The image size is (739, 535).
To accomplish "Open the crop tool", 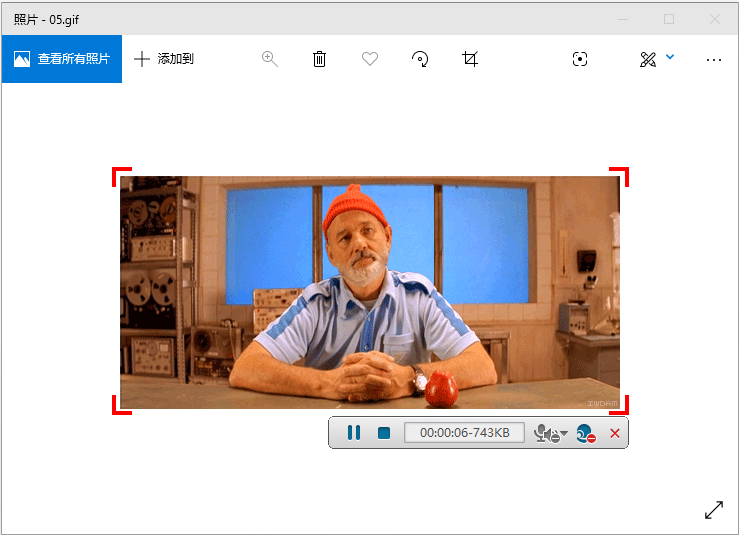I will pos(470,59).
